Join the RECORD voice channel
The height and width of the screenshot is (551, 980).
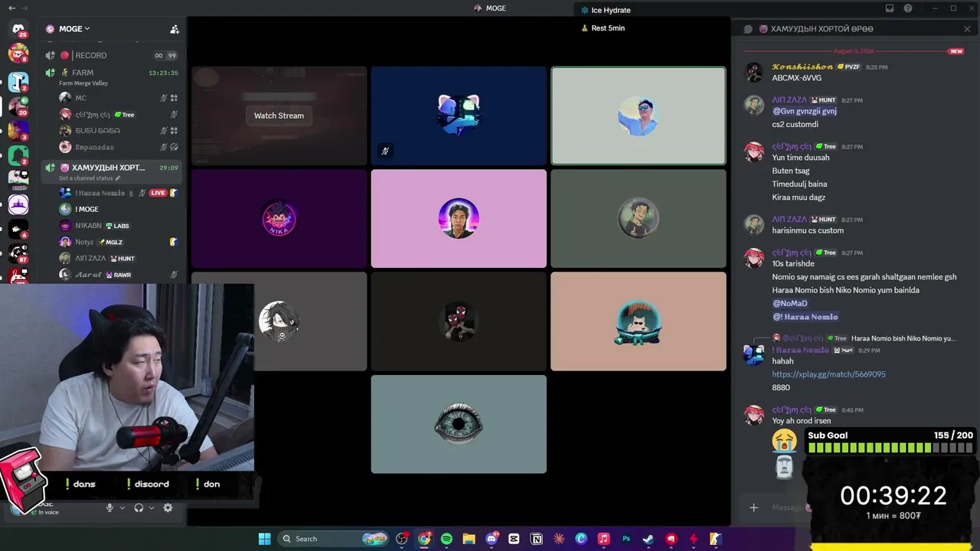tap(113, 55)
